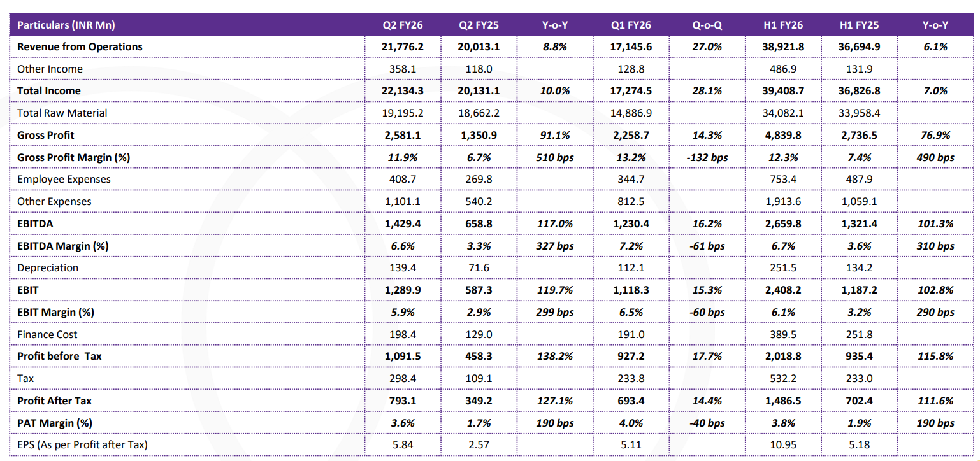Click the Profit After Tax value 793.1

coord(402,401)
